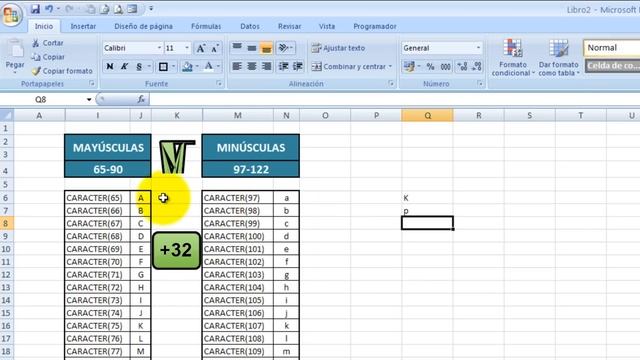The image size is (640, 360).
Task: Open the Pegar options arrow
Action: tap(15, 72)
